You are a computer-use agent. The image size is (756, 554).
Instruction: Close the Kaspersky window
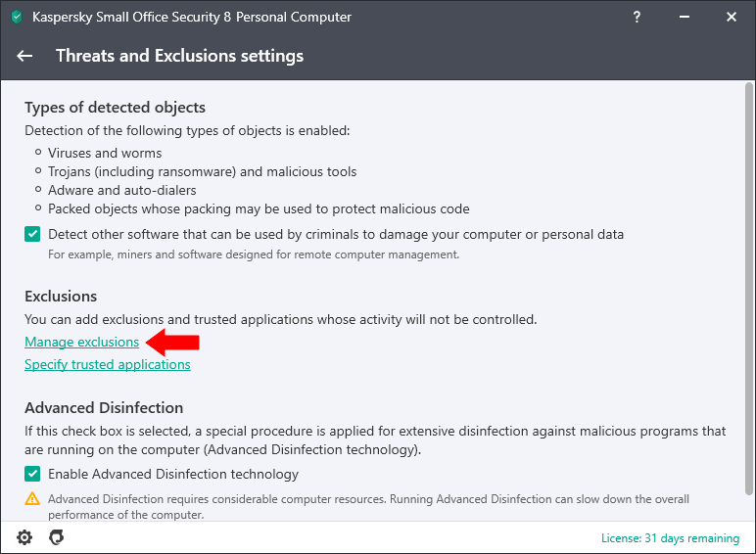[732, 17]
